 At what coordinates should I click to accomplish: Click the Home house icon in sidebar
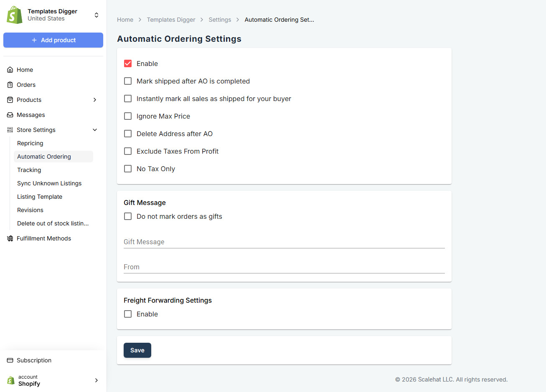10,70
